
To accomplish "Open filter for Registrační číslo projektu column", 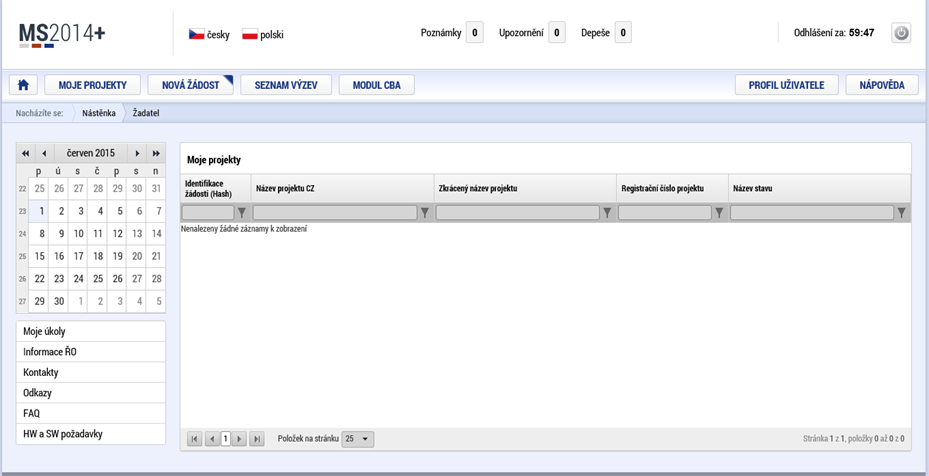I will 719,213.
